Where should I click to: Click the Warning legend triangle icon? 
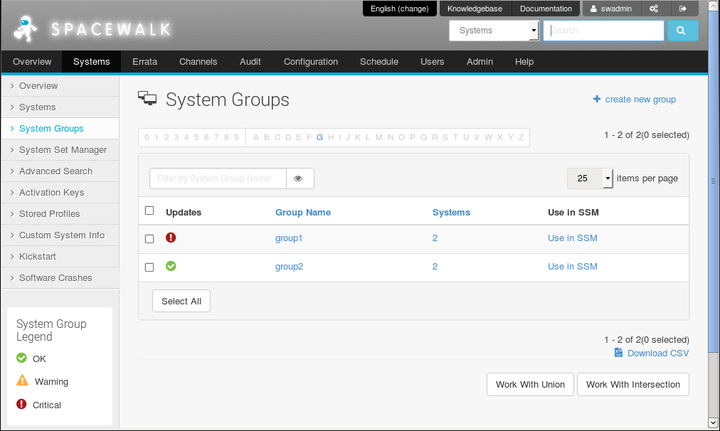click(22, 380)
